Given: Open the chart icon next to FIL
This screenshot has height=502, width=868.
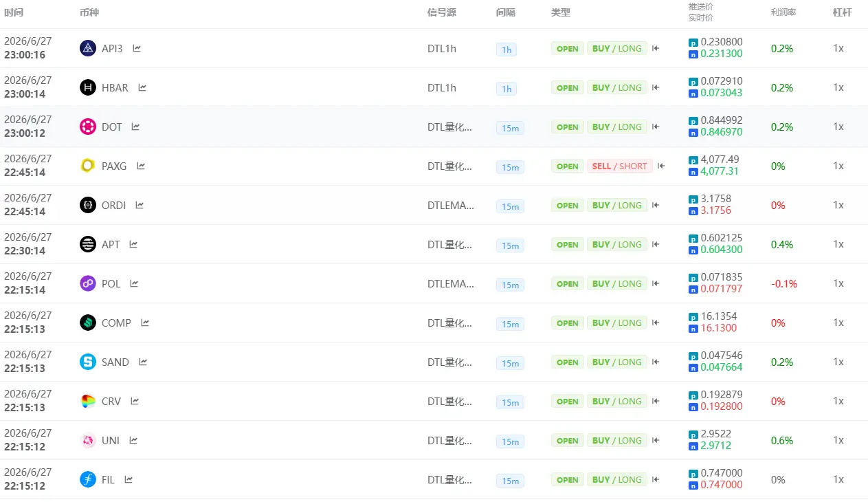Looking at the screenshot, I should point(129,479).
